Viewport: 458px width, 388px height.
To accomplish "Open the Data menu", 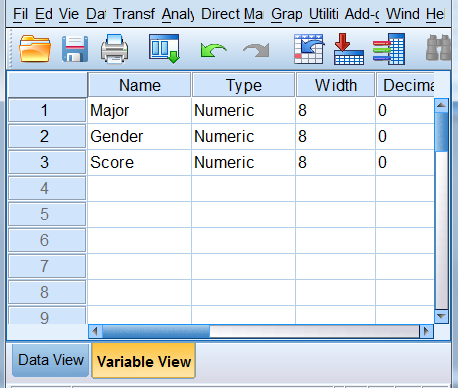I will (96, 14).
